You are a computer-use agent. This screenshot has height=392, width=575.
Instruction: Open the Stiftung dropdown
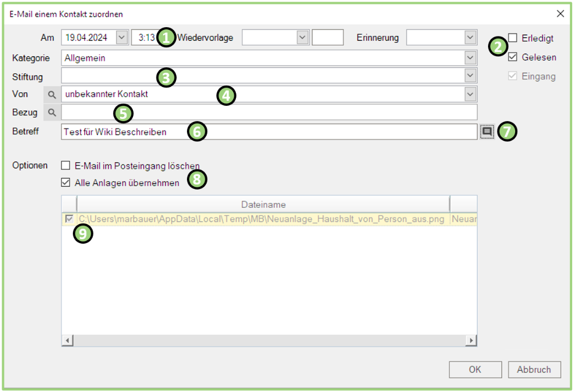point(470,76)
